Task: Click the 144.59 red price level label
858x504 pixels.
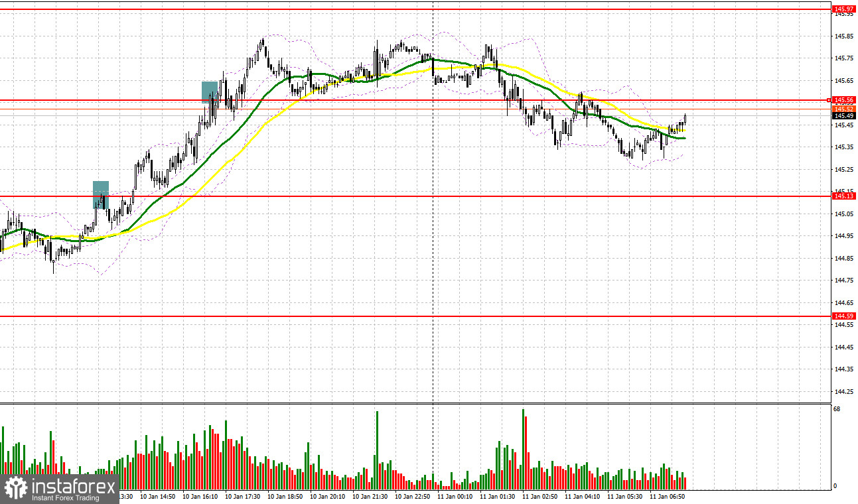Action: (x=844, y=316)
